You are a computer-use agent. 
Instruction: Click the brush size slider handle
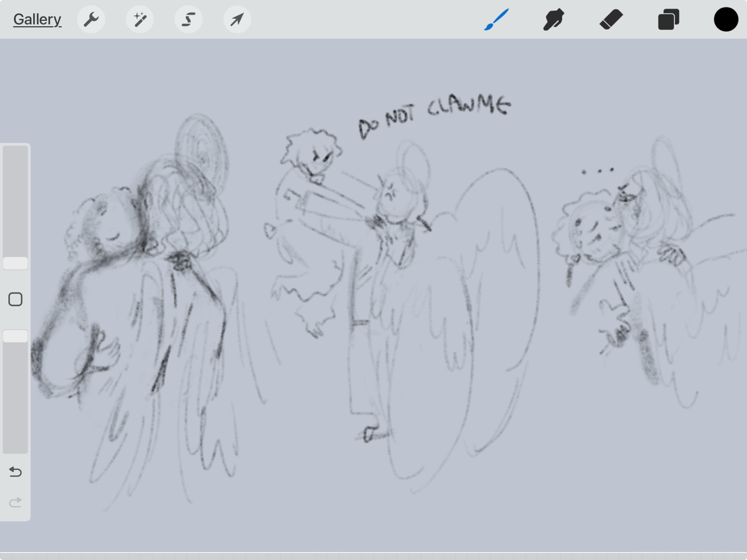[x=15, y=263]
